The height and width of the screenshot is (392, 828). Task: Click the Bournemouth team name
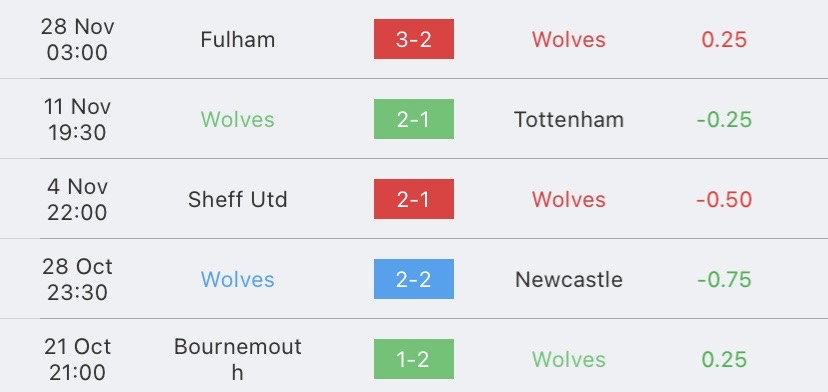238,359
